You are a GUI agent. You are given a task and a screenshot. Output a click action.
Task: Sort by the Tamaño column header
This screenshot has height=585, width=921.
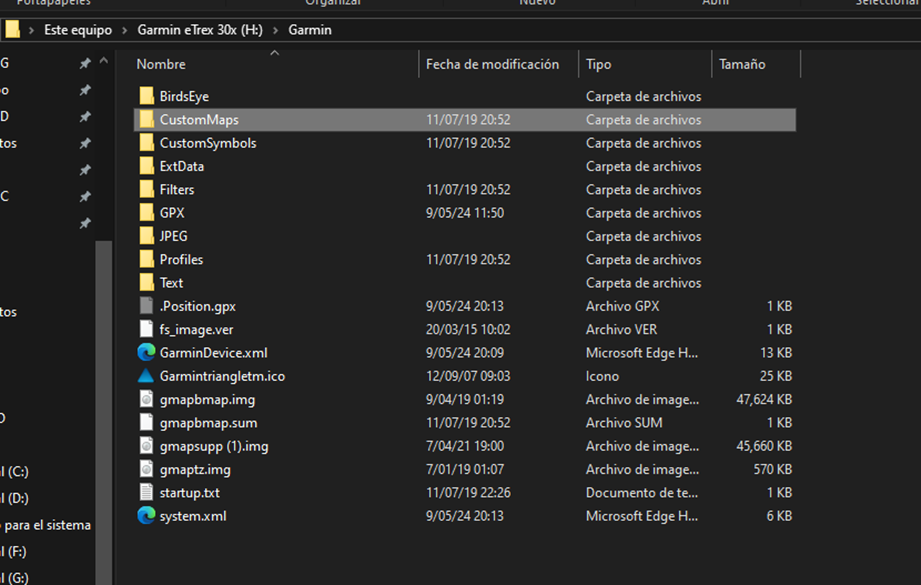[742, 64]
